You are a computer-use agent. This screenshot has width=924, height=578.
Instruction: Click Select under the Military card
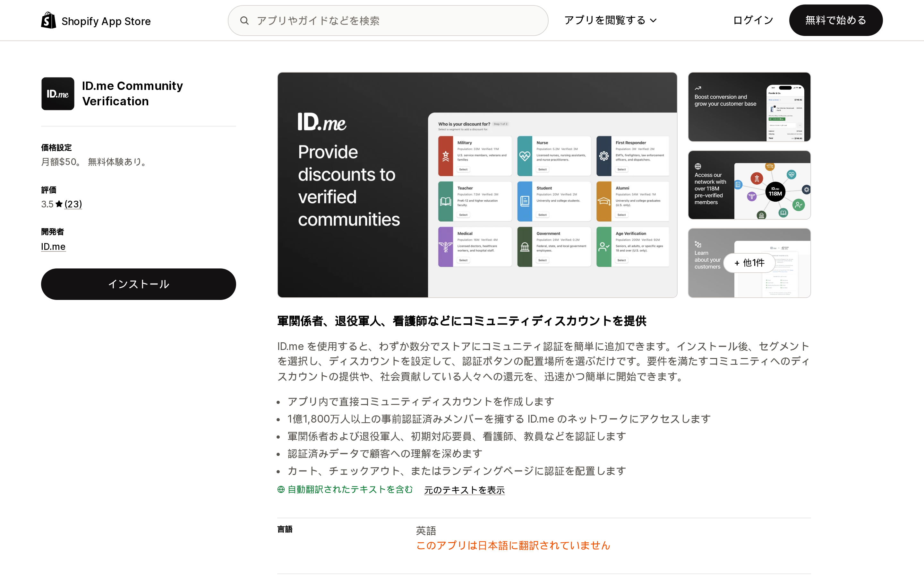463,169
